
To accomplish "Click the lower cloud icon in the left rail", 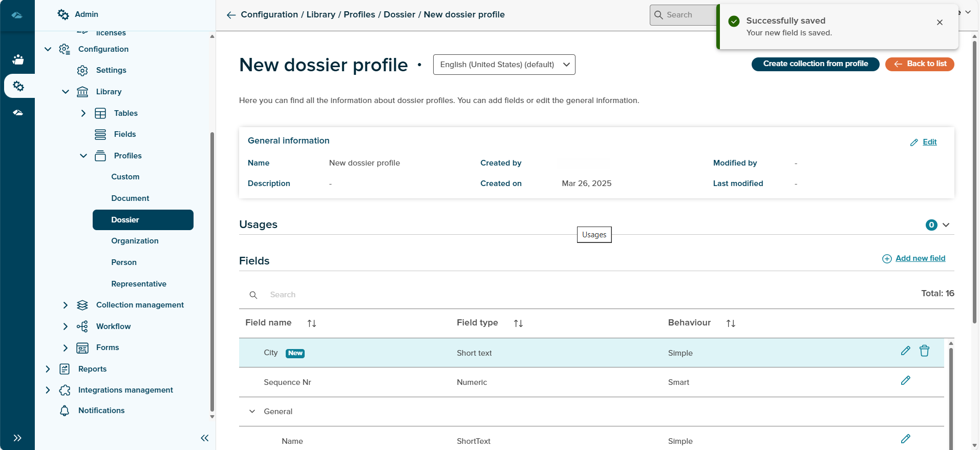I will [18, 112].
